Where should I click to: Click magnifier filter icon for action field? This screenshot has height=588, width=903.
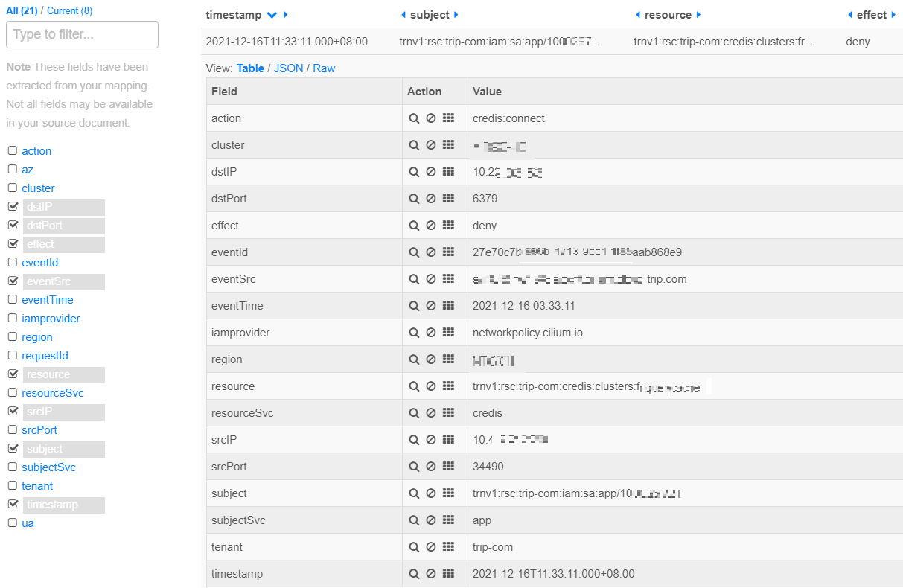414,118
